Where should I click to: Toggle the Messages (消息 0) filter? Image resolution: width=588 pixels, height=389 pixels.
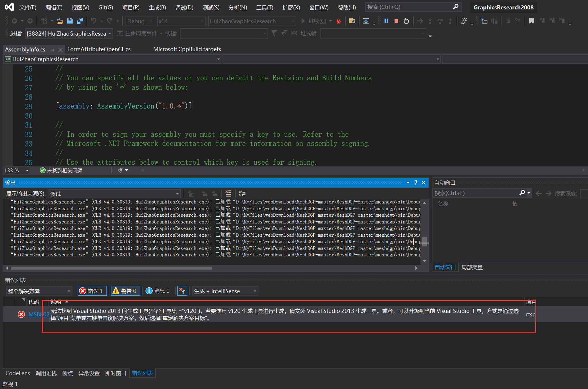pyautogui.click(x=158, y=291)
